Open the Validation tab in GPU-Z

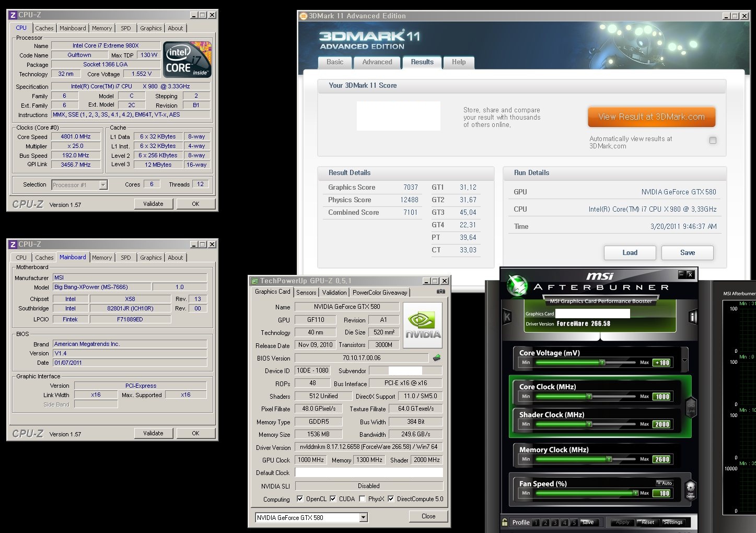pos(334,292)
